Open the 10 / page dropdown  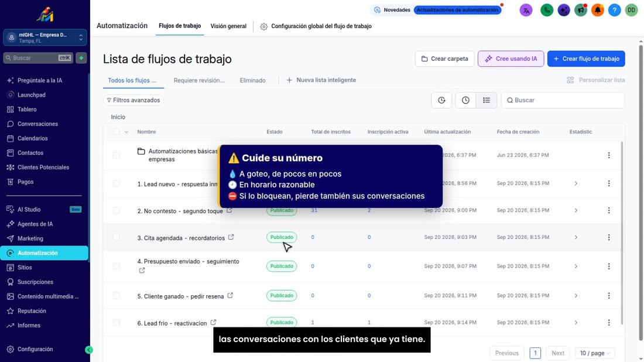pyautogui.click(x=595, y=353)
